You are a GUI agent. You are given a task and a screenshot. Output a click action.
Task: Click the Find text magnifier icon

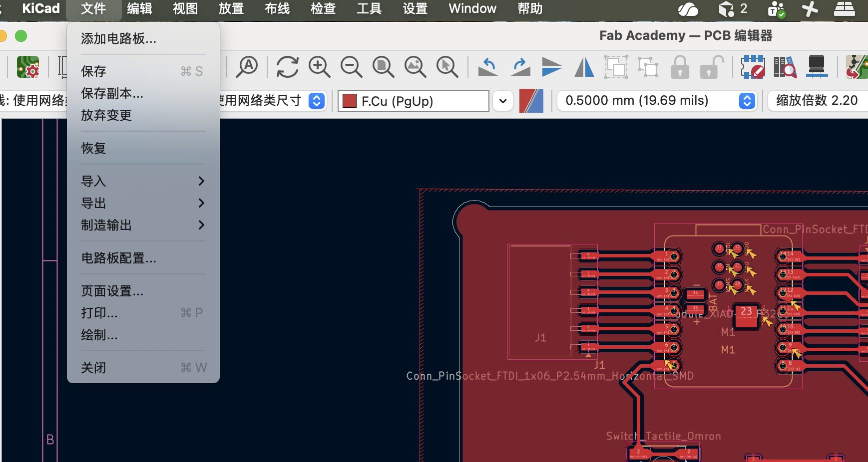247,67
